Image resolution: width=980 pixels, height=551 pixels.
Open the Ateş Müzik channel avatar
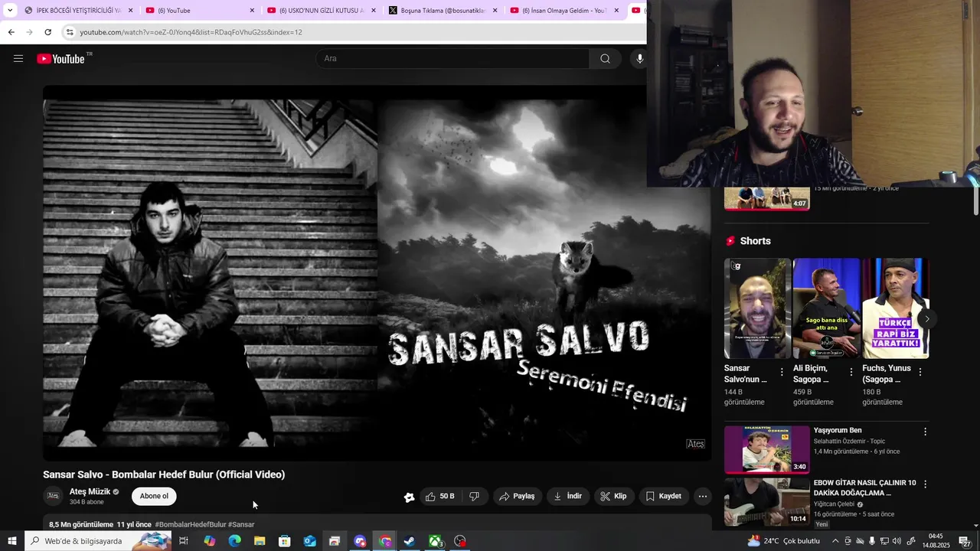53,496
